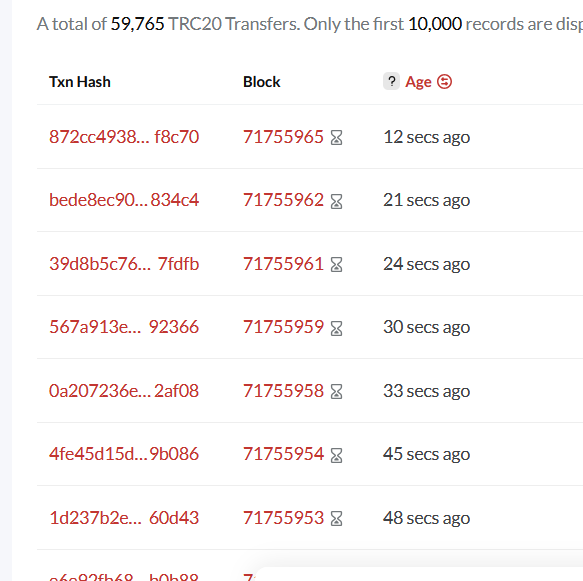Open transaction hash 39d8b5c76... 7fdfb

coord(124,264)
